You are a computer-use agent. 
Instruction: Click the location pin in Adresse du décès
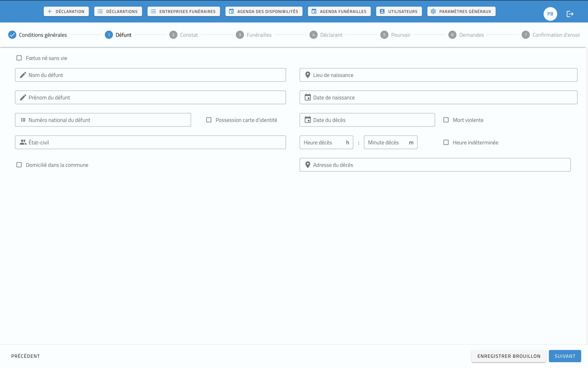[308, 165]
